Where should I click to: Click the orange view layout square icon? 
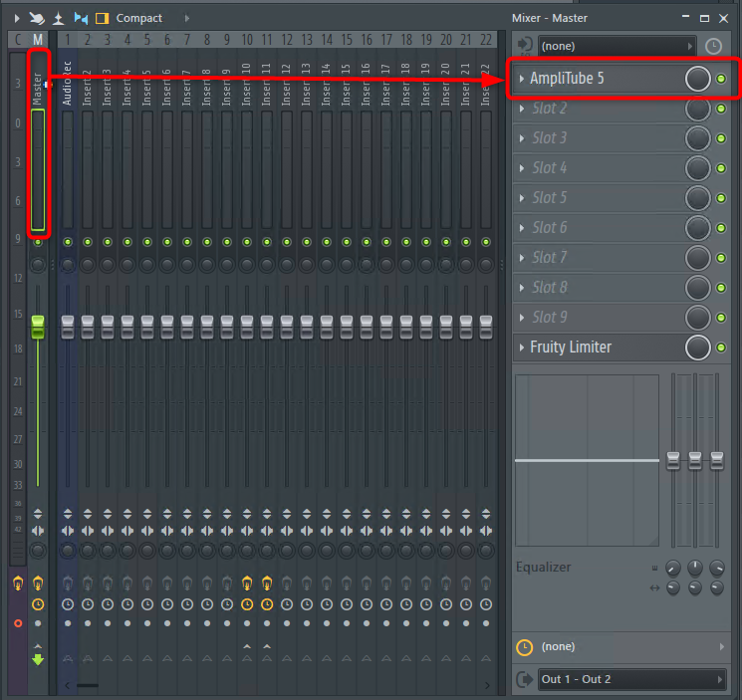[102, 18]
